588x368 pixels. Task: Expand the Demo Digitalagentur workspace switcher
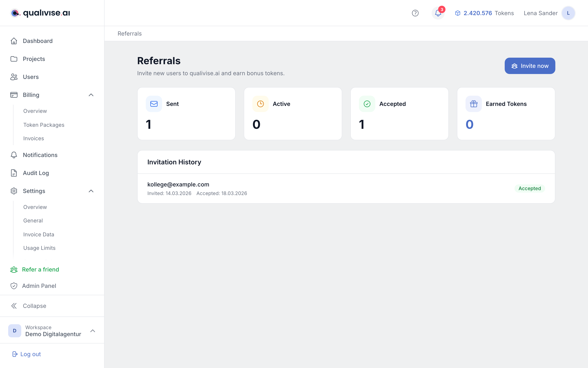52,331
